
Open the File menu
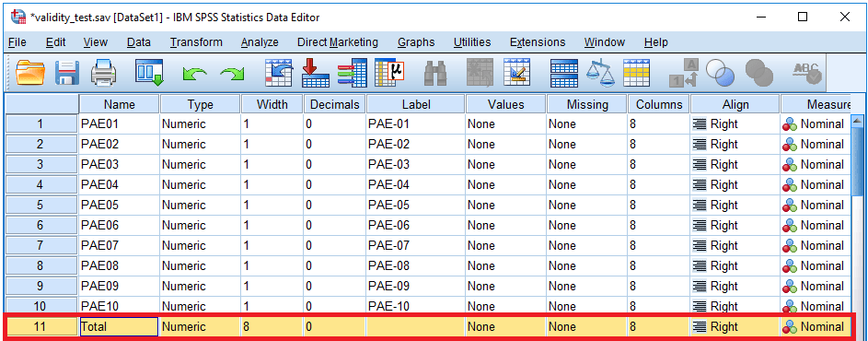coord(17,42)
